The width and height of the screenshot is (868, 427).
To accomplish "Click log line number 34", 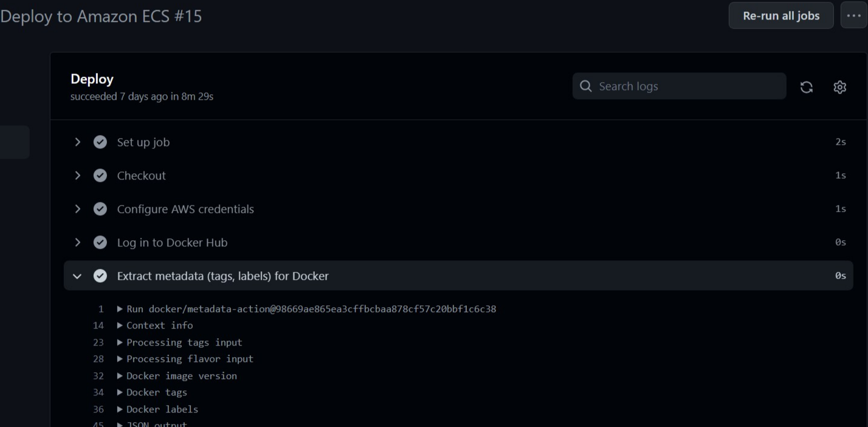I will pyautogui.click(x=98, y=392).
